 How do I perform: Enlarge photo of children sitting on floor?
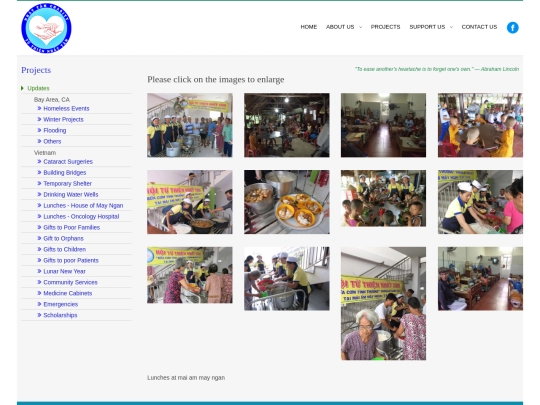pyautogui.click(x=383, y=198)
